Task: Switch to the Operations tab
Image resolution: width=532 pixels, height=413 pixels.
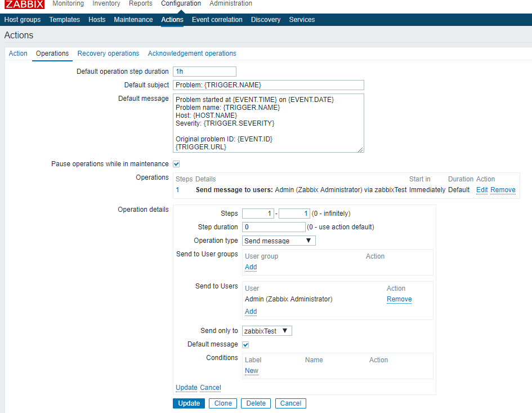Action: tap(52, 54)
